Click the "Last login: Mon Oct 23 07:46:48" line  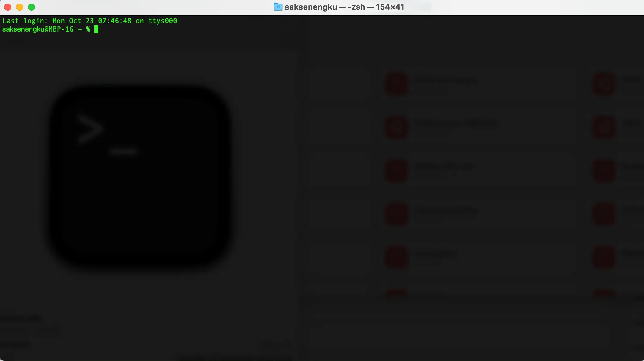(90, 21)
